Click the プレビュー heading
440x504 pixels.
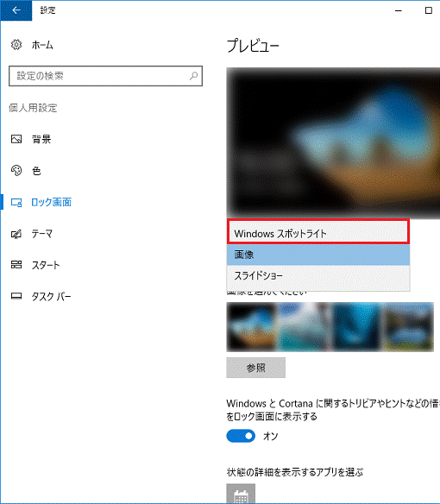253,46
